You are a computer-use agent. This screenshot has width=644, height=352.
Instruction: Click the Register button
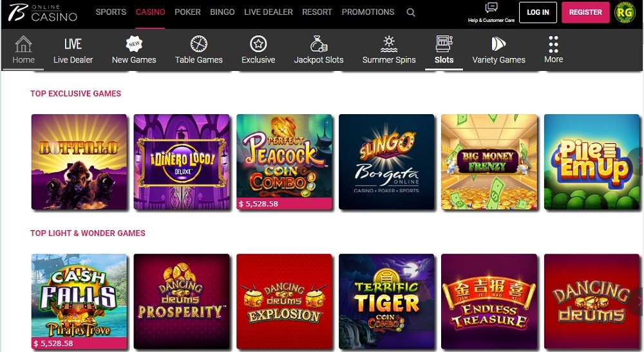[x=585, y=12]
